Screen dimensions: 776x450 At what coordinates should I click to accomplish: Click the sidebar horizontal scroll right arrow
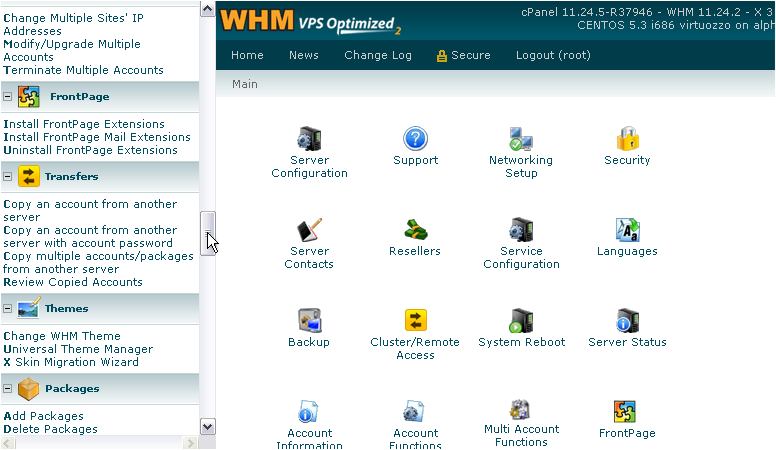(x=191, y=443)
